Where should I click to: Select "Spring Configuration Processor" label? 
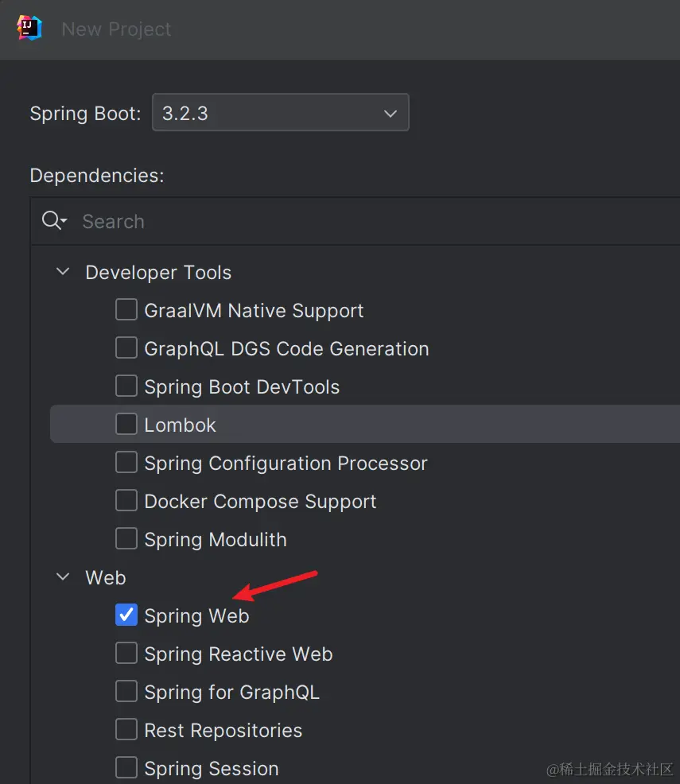tap(286, 464)
